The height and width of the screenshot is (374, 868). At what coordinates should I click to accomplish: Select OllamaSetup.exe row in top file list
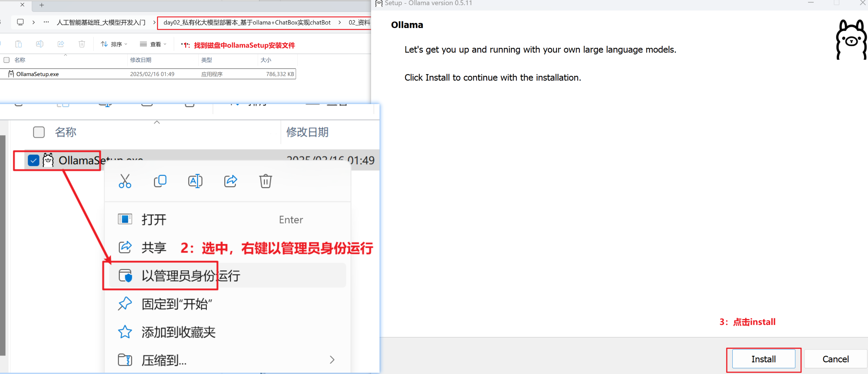37,74
